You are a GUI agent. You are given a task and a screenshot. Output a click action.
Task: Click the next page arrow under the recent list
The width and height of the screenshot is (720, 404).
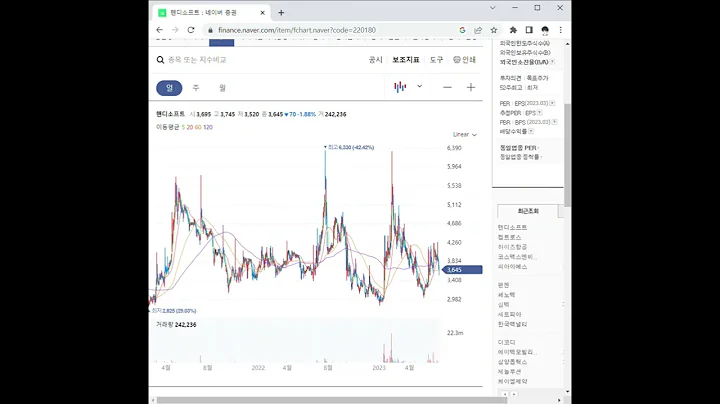pyautogui.click(x=514, y=394)
